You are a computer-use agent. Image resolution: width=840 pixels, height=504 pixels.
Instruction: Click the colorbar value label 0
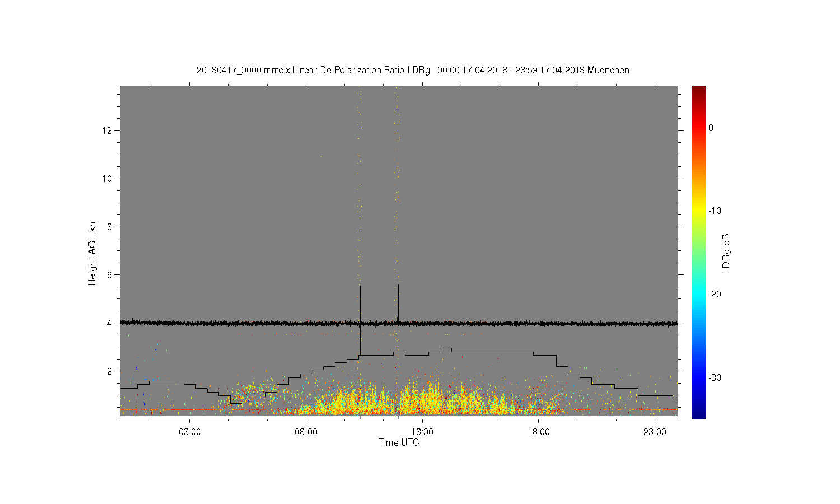coord(711,128)
